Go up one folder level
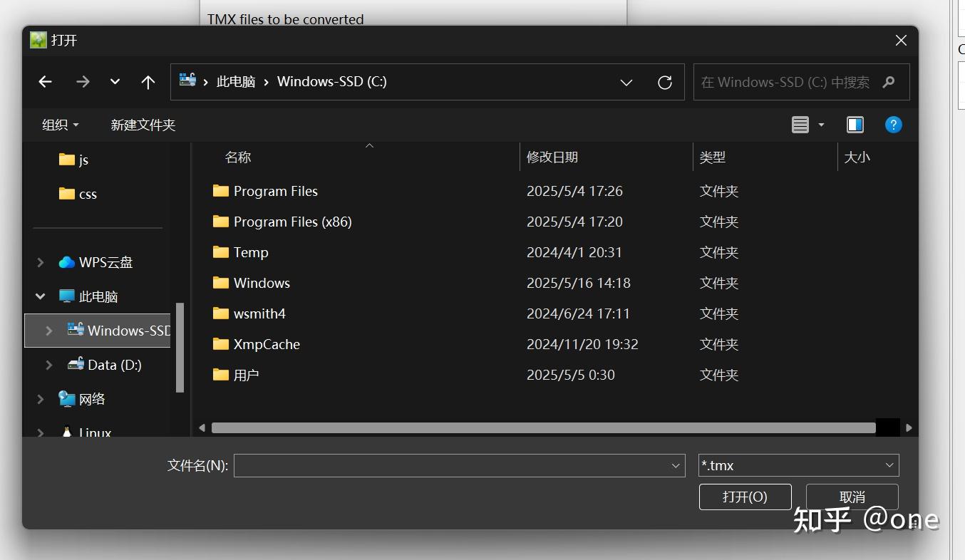This screenshot has height=560, width=965. (148, 81)
